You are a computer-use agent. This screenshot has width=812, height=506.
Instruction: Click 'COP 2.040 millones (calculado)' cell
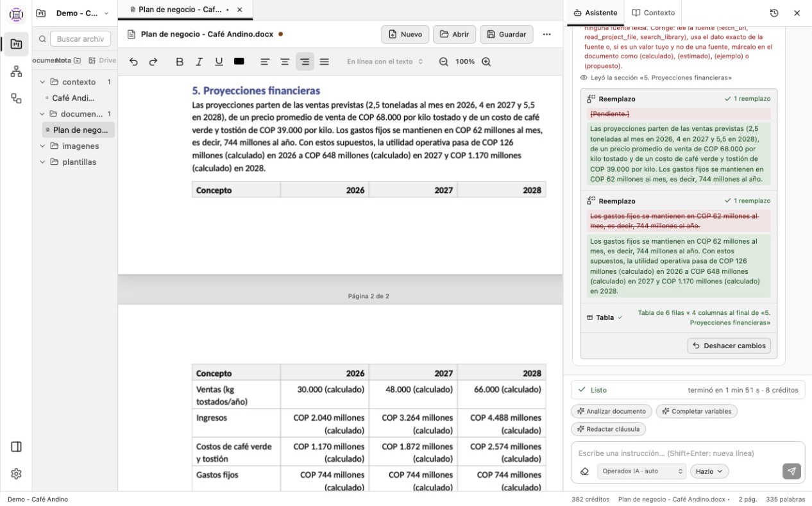pyautogui.click(x=325, y=424)
